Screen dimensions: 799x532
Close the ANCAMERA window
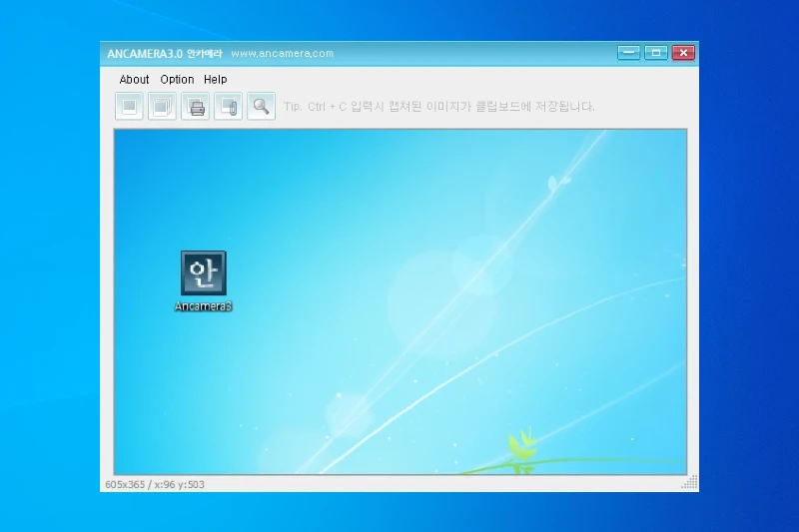(x=683, y=53)
